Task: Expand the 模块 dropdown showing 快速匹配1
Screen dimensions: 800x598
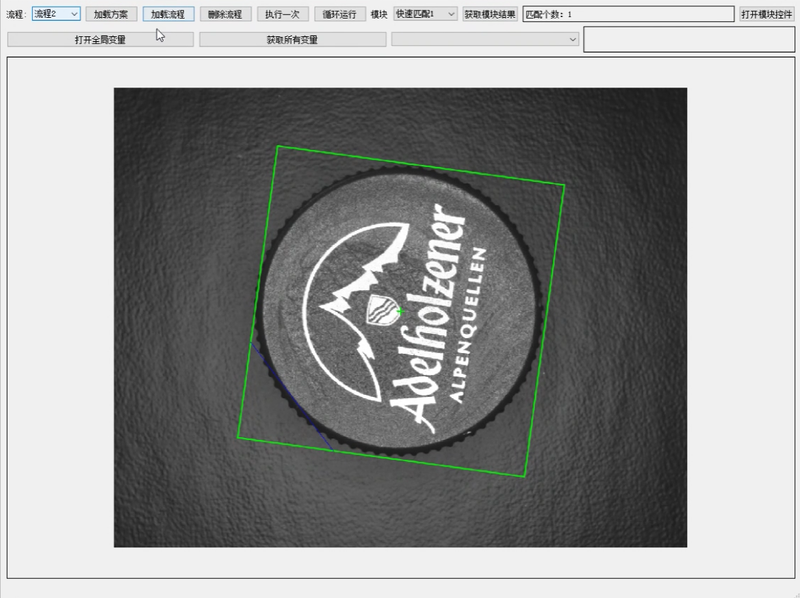Action: point(425,14)
